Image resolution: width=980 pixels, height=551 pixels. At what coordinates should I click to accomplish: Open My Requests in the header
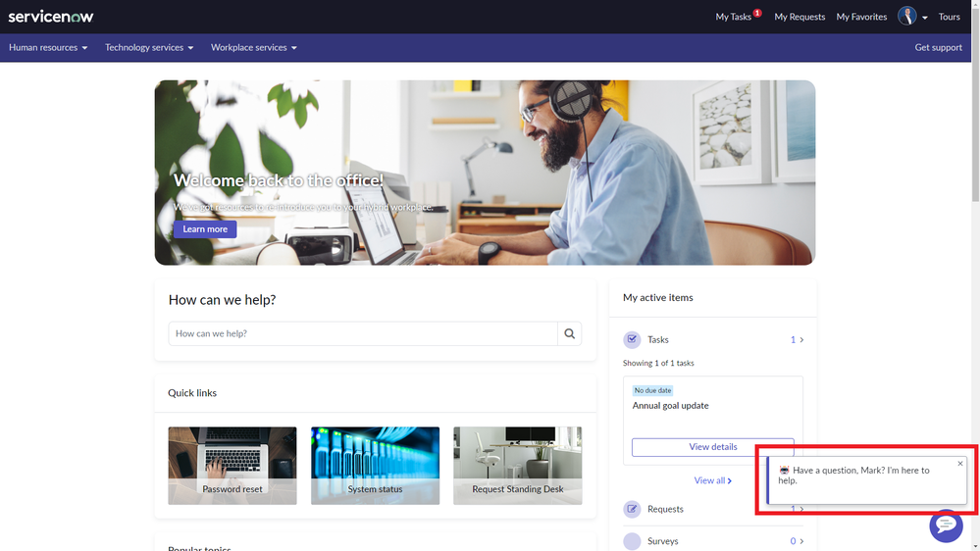[x=799, y=17]
